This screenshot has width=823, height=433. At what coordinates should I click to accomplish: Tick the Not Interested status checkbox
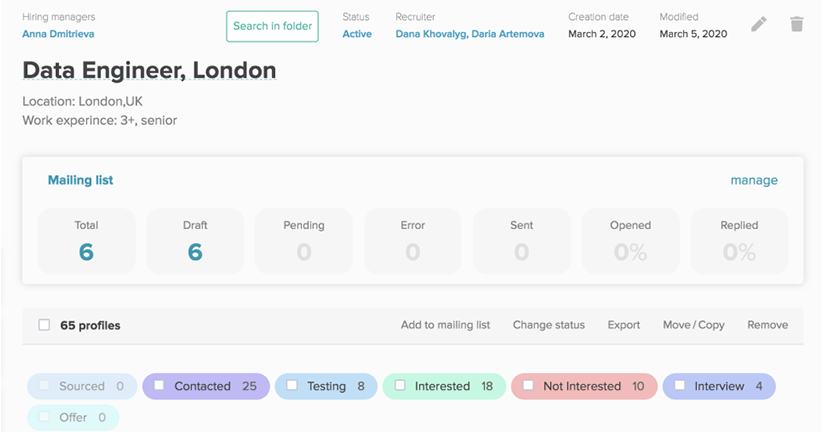point(528,386)
